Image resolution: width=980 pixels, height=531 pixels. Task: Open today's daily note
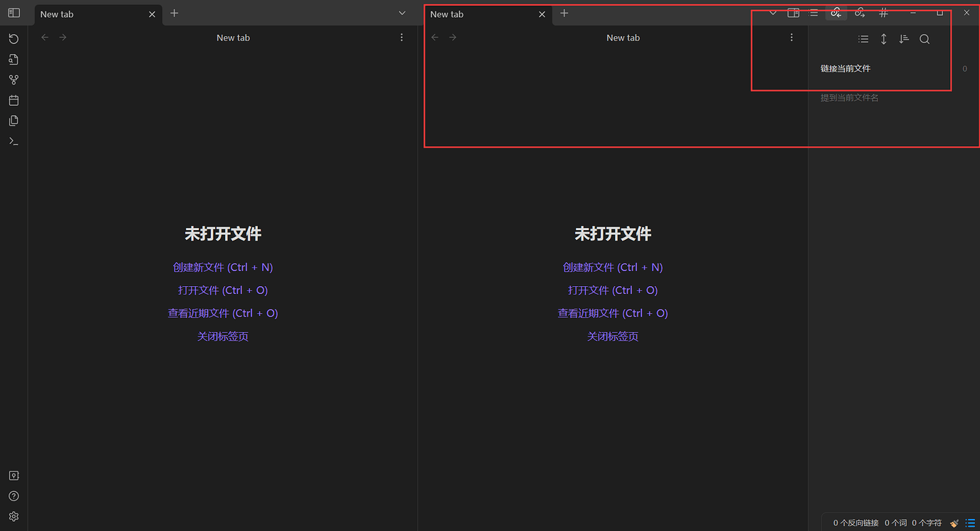[13, 100]
